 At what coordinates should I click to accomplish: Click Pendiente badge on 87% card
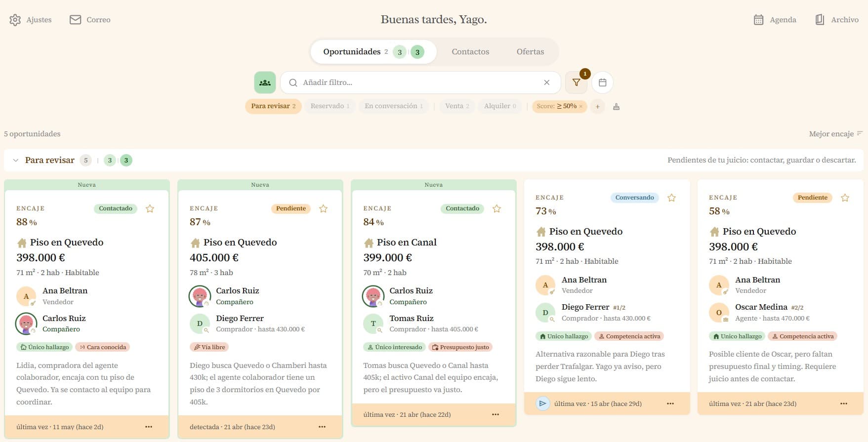[x=291, y=208]
